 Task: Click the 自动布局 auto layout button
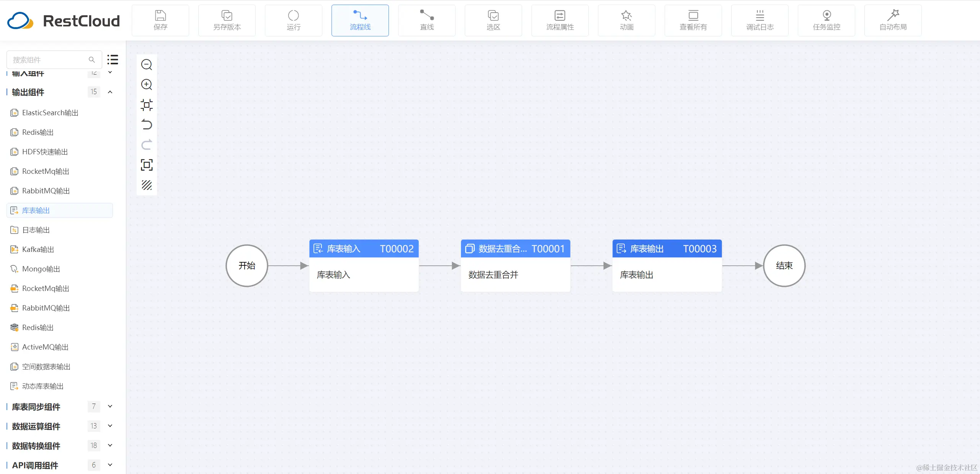tap(893, 21)
